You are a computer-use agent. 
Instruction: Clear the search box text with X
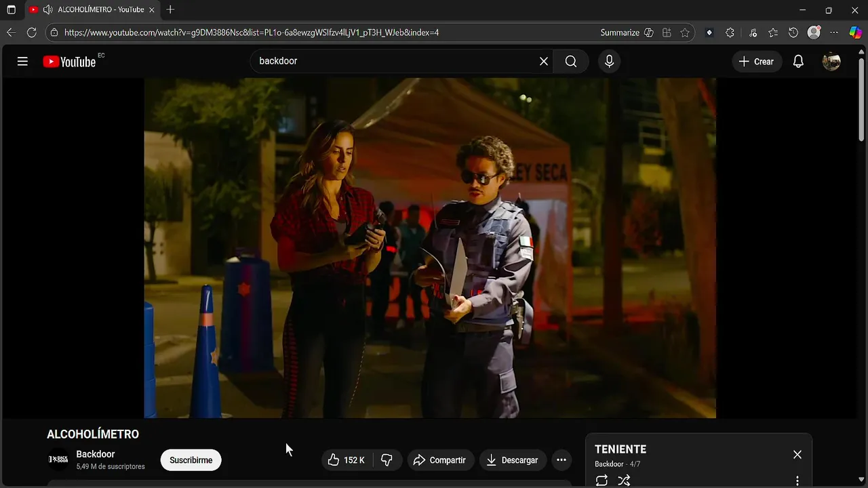544,62
